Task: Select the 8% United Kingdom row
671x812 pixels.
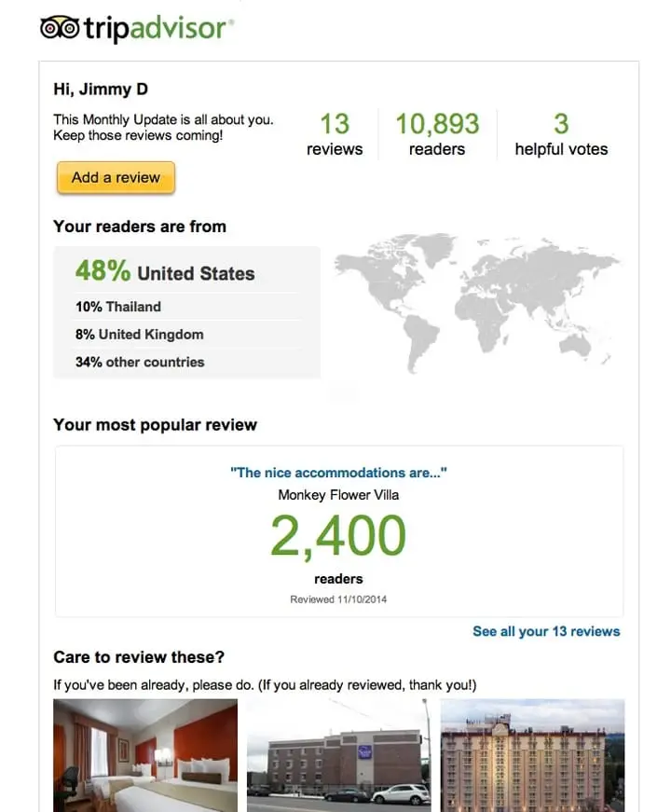Action: click(x=138, y=334)
